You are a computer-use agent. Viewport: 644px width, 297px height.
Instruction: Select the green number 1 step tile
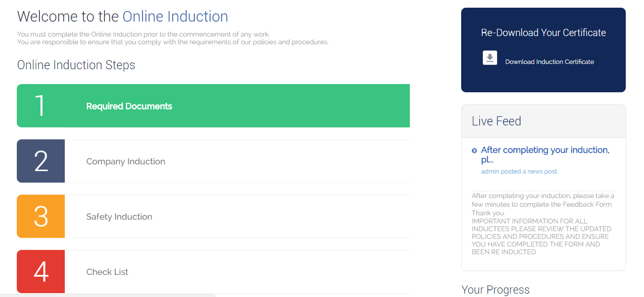click(x=41, y=106)
